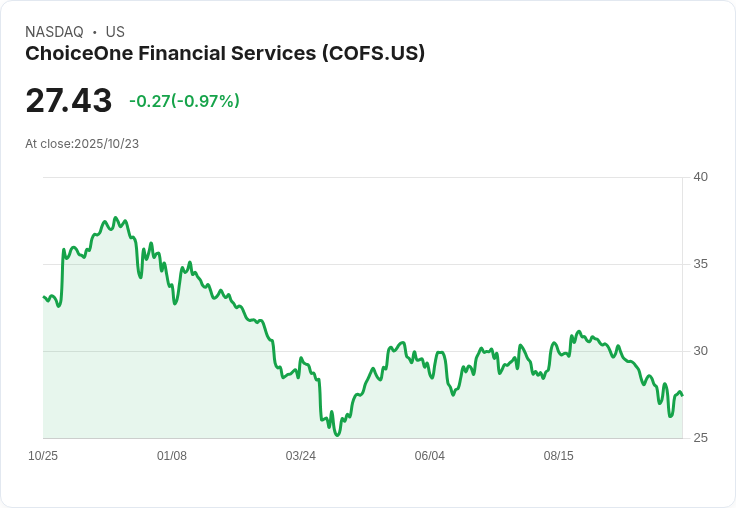Click the starting point of the price line

pos(44,297)
